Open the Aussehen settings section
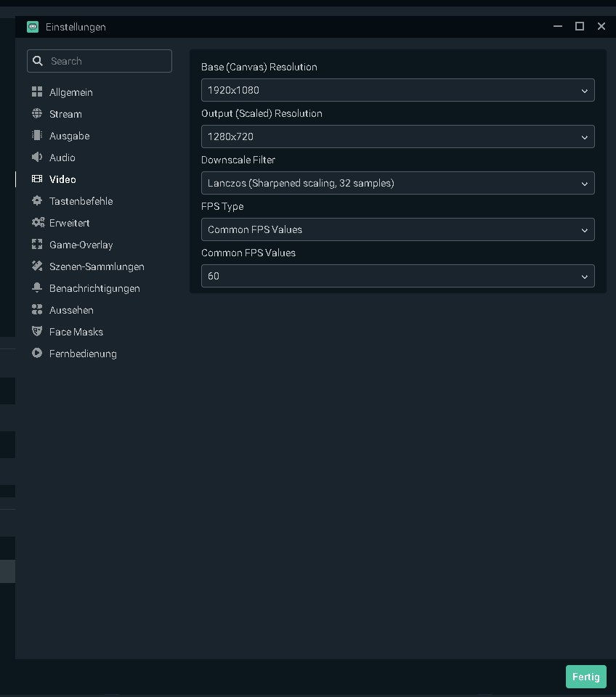 (x=71, y=310)
